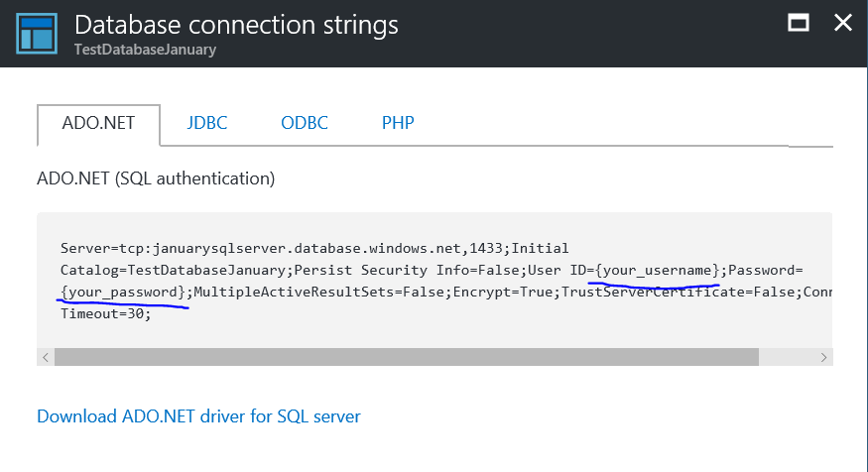868x472 pixels.
Task: Show the PHP connection string tab
Action: (x=398, y=123)
